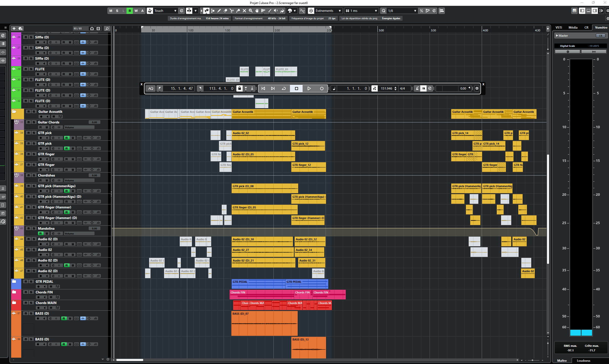Click the Master CR button

600,36
